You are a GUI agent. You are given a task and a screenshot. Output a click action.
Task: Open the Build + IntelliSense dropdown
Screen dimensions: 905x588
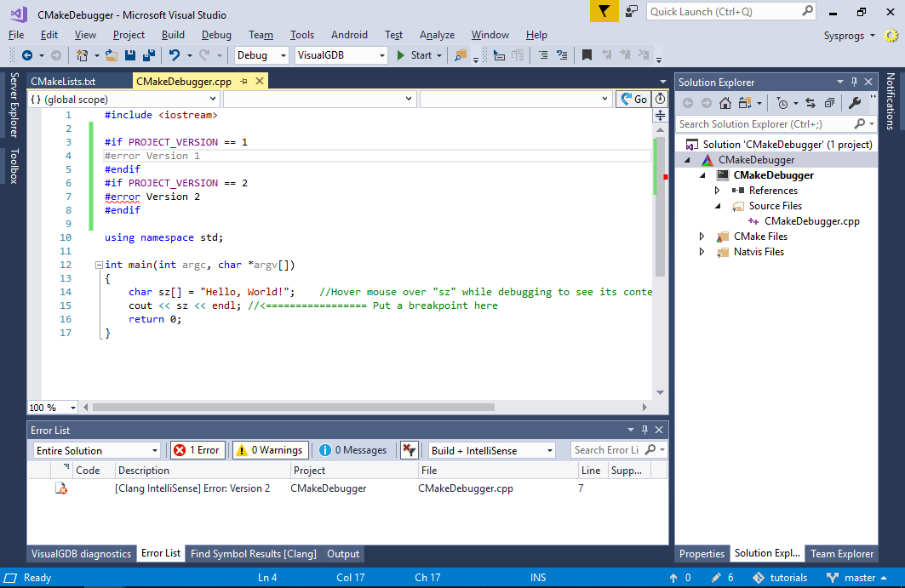coord(492,451)
